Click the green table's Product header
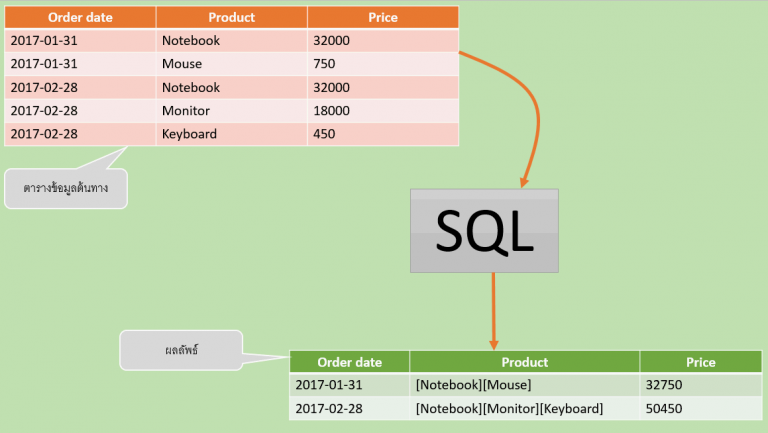 [525, 362]
